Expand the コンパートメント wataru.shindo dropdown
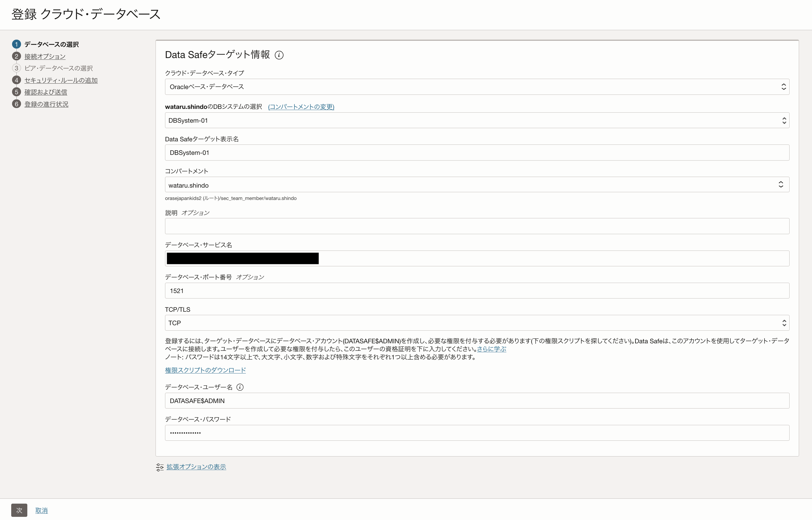812x520 pixels. coord(477,185)
